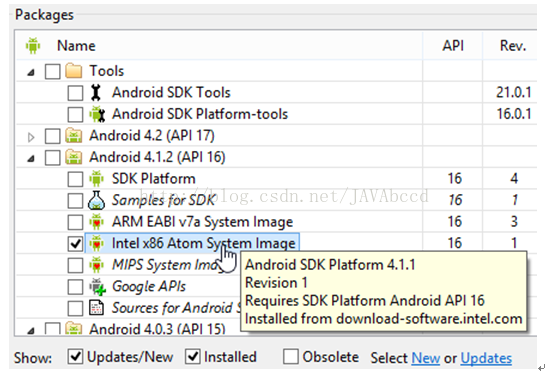Click the Sources for Android document icon
Screen dimensions: 548x371
point(96,308)
